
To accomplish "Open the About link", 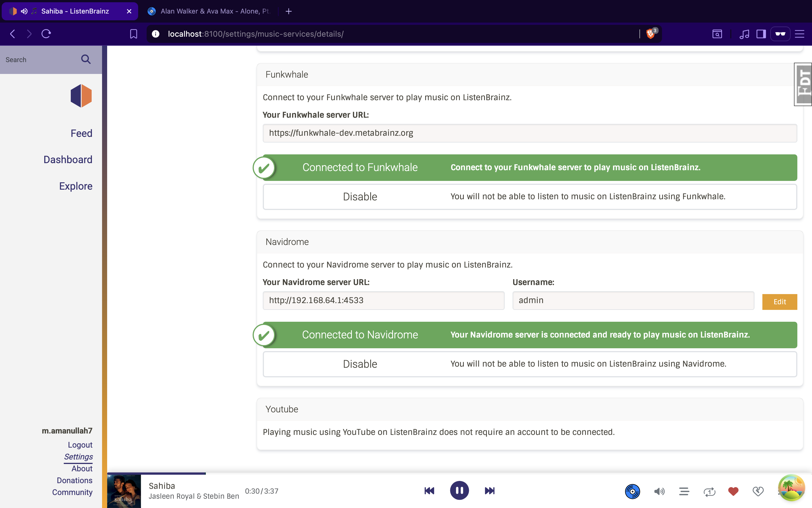I will coord(82,469).
